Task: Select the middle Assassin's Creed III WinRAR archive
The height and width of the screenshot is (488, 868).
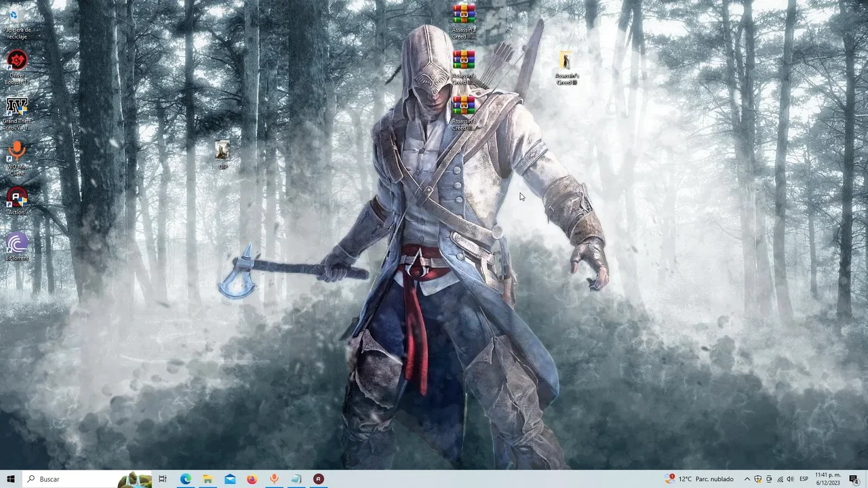Action: (x=464, y=68)
